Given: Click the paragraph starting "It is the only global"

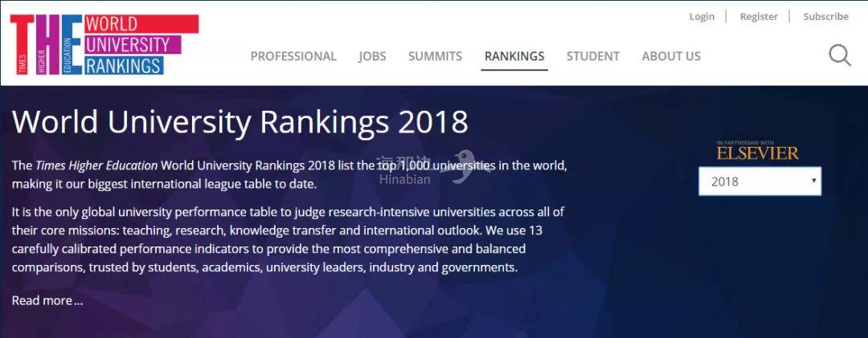Looking at the screenshot, I should coord(287,239).
